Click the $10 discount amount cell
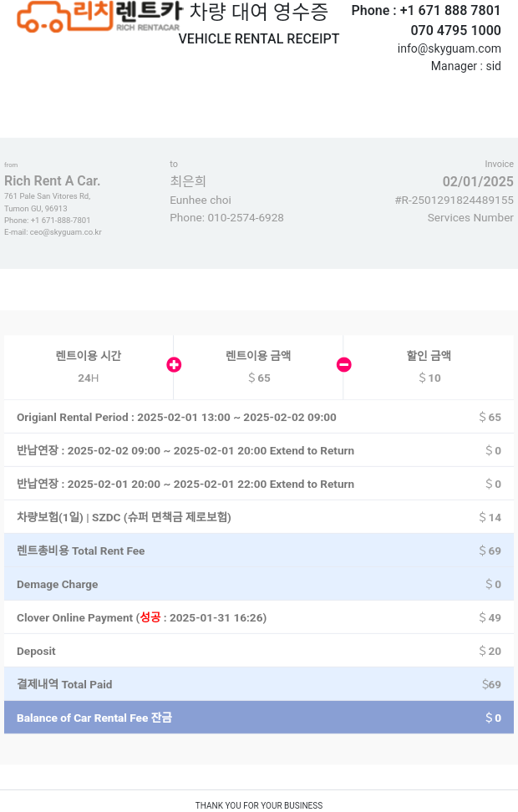This screenshot has height=812, width=518. tap(429, 367)
